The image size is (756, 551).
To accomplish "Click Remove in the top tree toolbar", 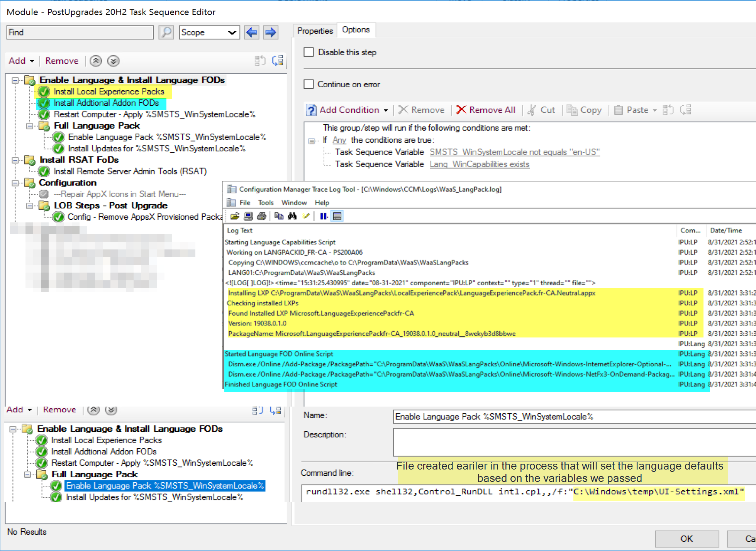I will point(62,61).
